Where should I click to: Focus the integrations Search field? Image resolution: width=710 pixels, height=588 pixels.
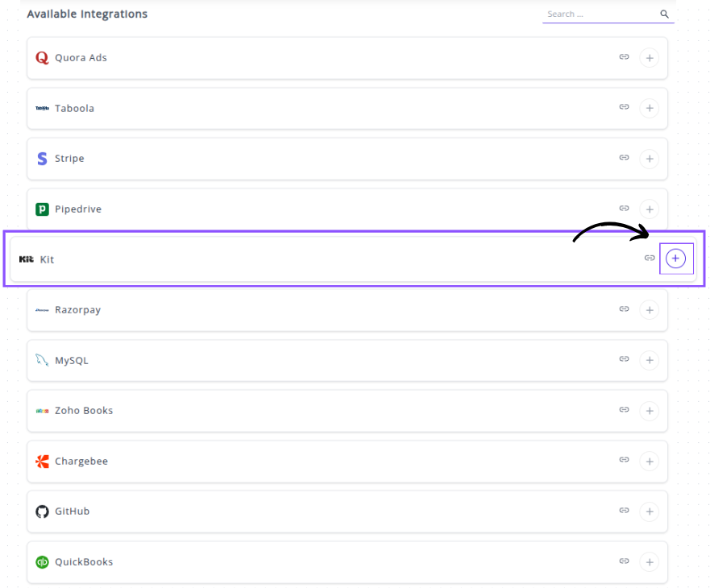point(600,14)
